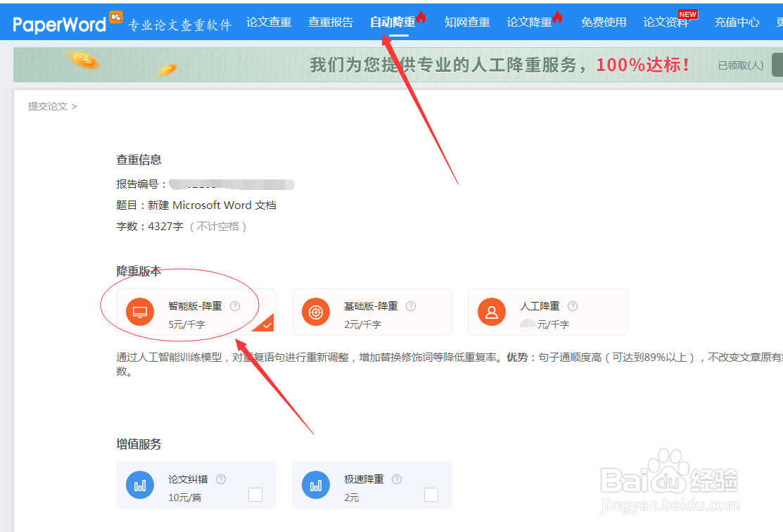
Task: Click the PaperWord logo
Action: [x=68, y=23]
